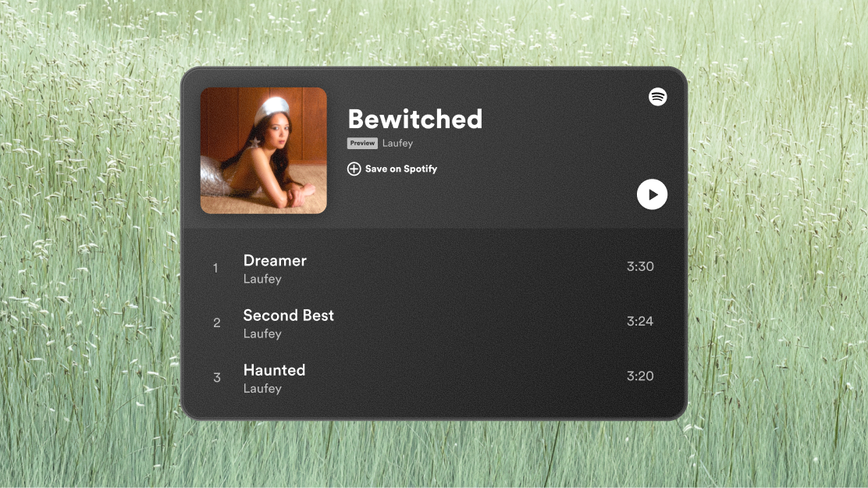Open the Laufey artist link under the album title
This screenshot has width=868, height=488.
397,144
